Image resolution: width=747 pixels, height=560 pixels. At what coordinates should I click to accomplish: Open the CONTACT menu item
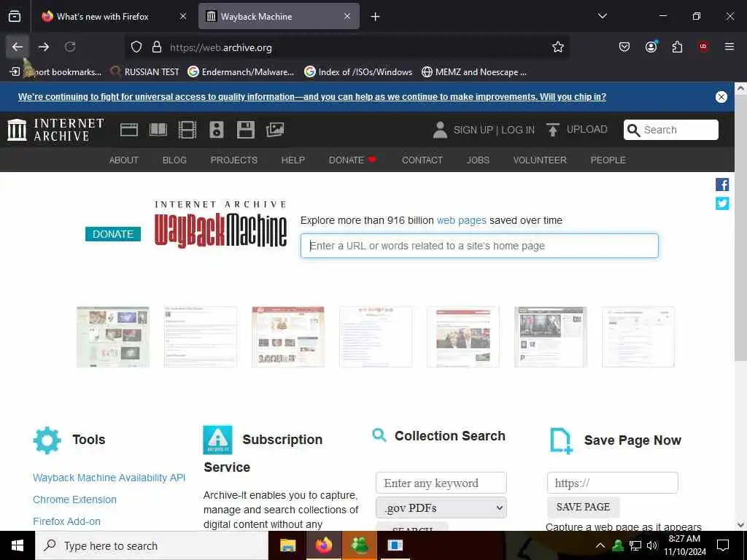422,160
